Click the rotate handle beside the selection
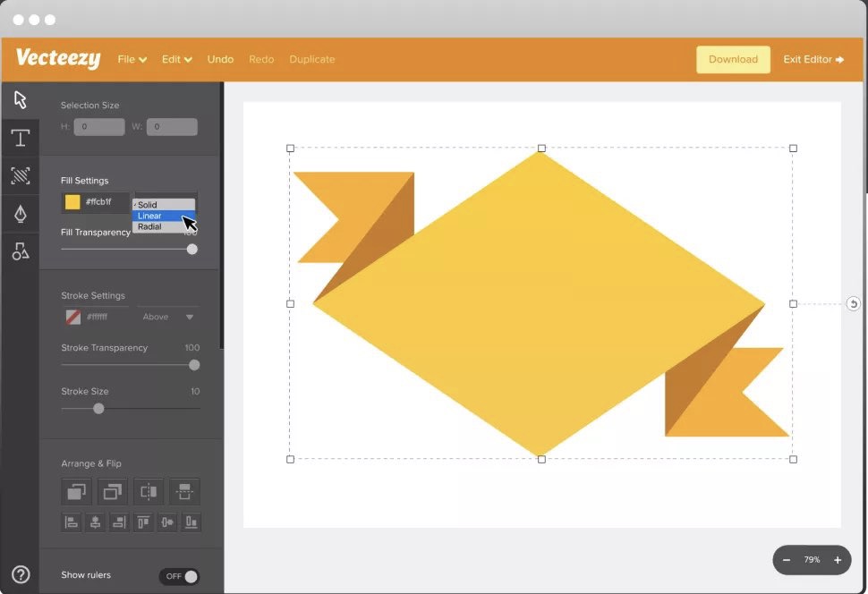This screenshot has width=868, height=594. [853, 304]
